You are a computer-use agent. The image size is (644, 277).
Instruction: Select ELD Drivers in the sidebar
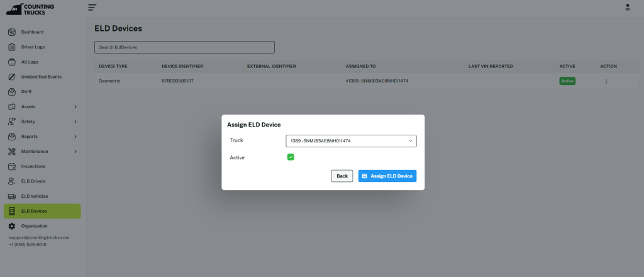point(33,181)
